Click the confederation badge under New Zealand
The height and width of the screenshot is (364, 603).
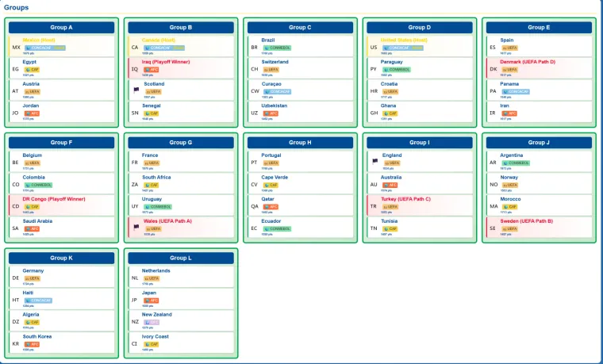pyautogui.click(x=151, y=322)
